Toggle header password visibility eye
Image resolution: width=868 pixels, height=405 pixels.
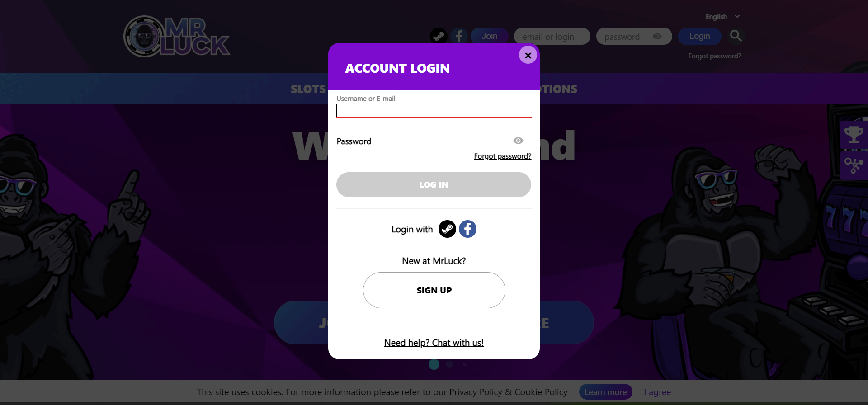657,36
